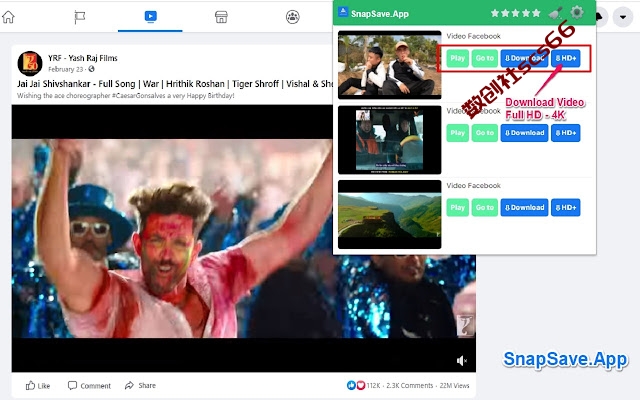Click the Hrithik Roshan video player
Screen dimensions: 640x400
point(244,238)
